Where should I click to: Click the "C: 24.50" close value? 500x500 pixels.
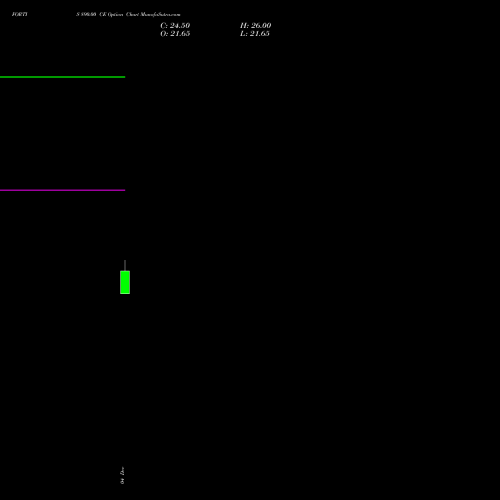point(175,26)
